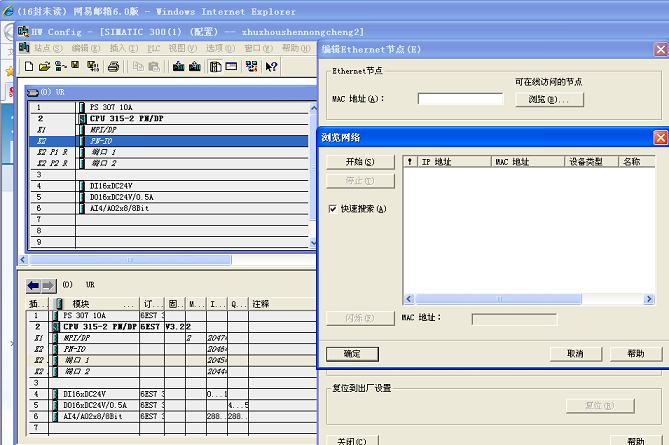Toggle the 快速搜索 checkbox
The width and height of the screenshot is (669, 445).
[x=333, y=209]
